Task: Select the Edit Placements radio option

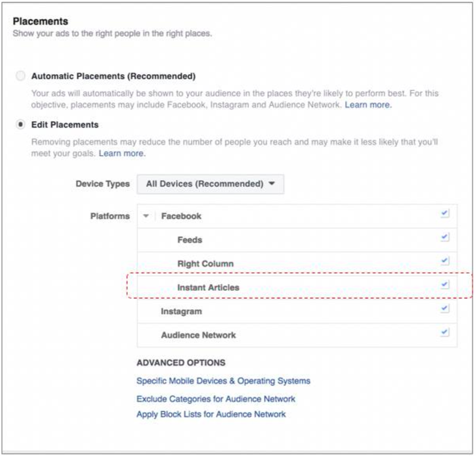Action: 20,124
